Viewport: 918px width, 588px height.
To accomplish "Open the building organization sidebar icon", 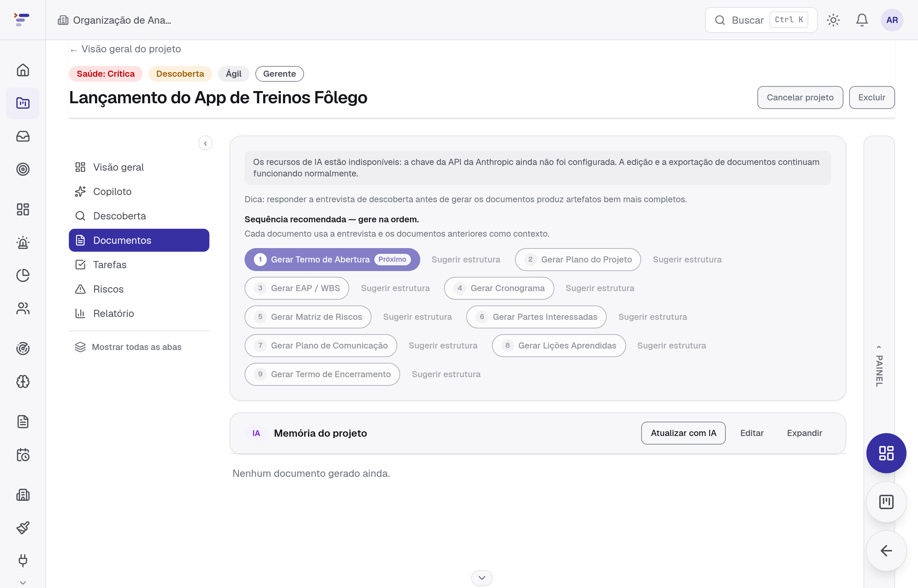I will (x=23, y=495).
